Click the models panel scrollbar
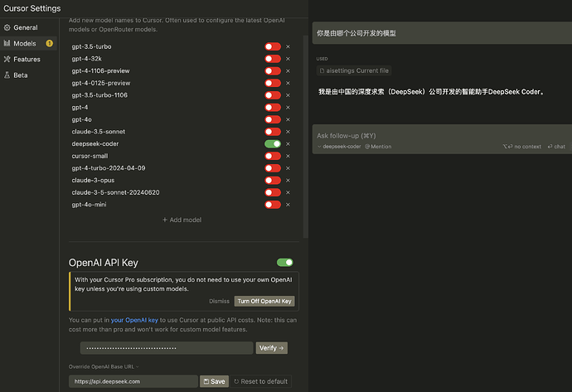Viewport: 572px width, 392px height. click(x=305, y=137)
